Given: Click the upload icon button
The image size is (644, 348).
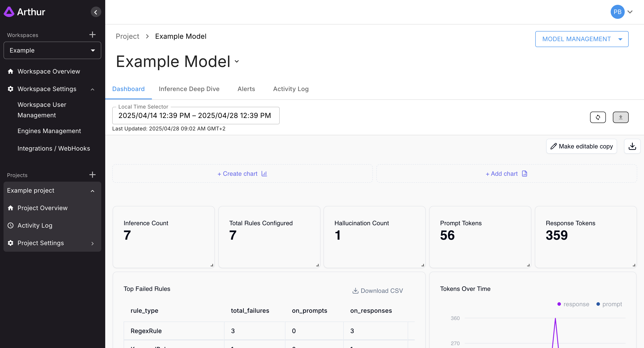Looking at the screenshot, I should pos(620,117).
